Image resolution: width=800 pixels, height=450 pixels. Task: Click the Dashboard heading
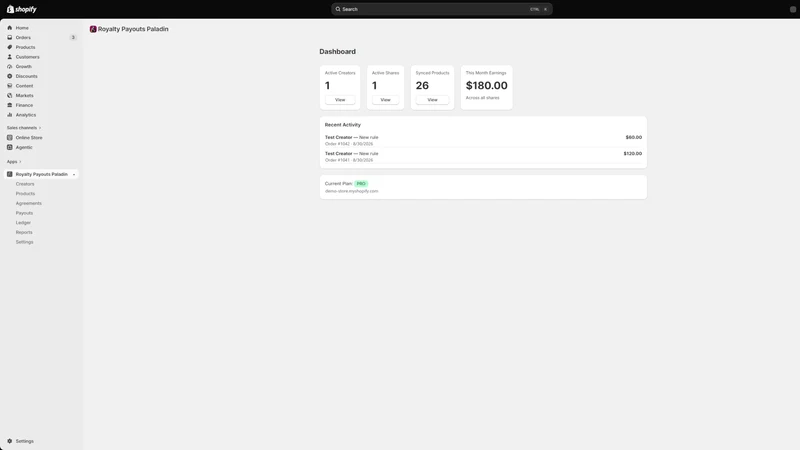337,52
